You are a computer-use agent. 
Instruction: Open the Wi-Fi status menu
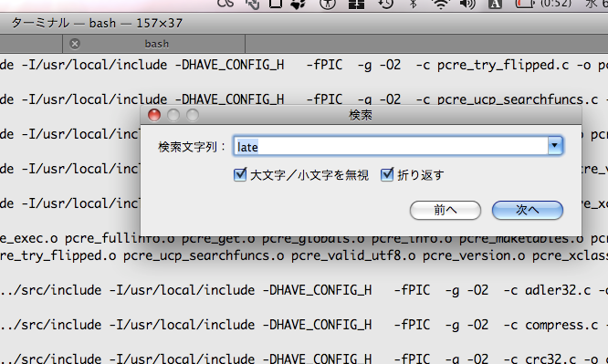441,4
